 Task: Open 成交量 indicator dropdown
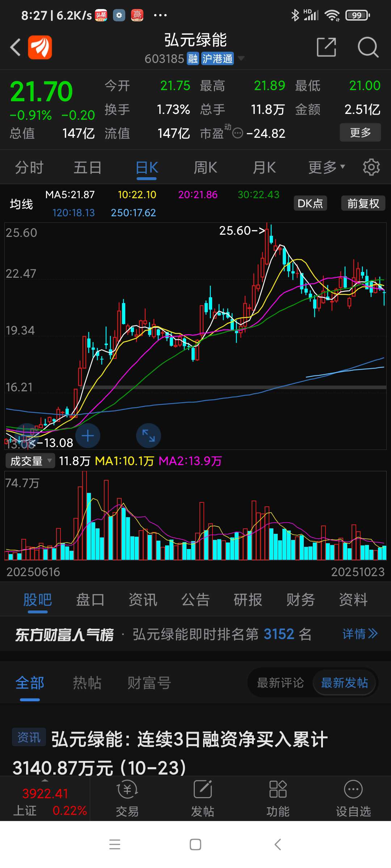coord(30,461)
